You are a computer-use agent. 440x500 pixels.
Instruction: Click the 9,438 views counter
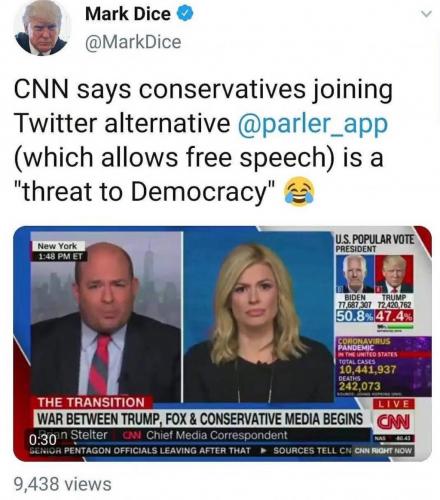63,484
